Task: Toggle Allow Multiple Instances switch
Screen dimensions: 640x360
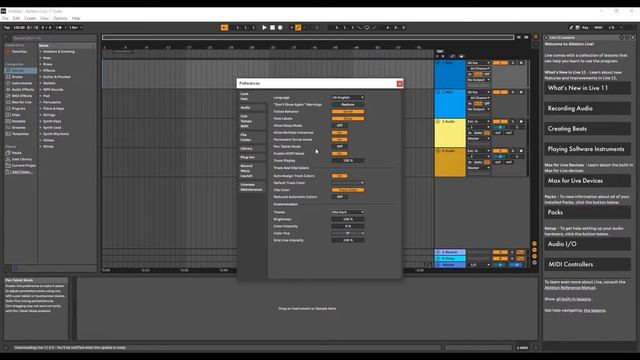Action: [x=340, y=132]
